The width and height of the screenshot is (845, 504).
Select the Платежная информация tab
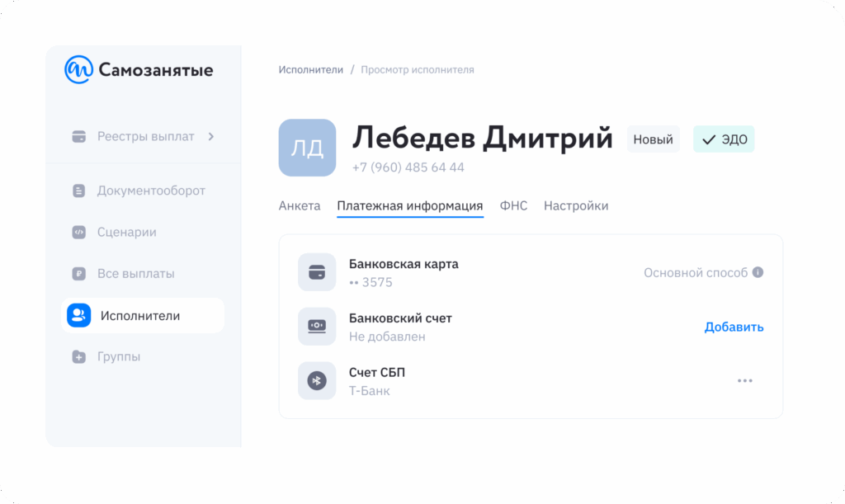(x=410, y=206)
